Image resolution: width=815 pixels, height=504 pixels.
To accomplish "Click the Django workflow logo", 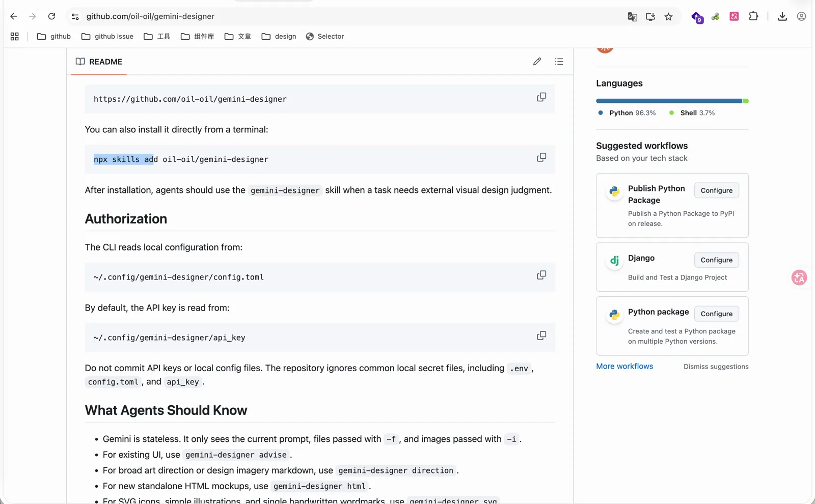I will [614, 261].
